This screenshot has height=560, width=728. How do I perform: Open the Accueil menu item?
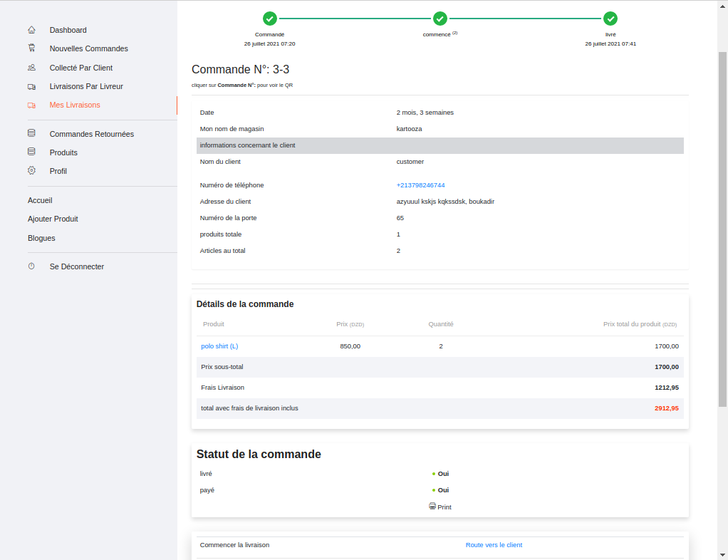[40, 200]
